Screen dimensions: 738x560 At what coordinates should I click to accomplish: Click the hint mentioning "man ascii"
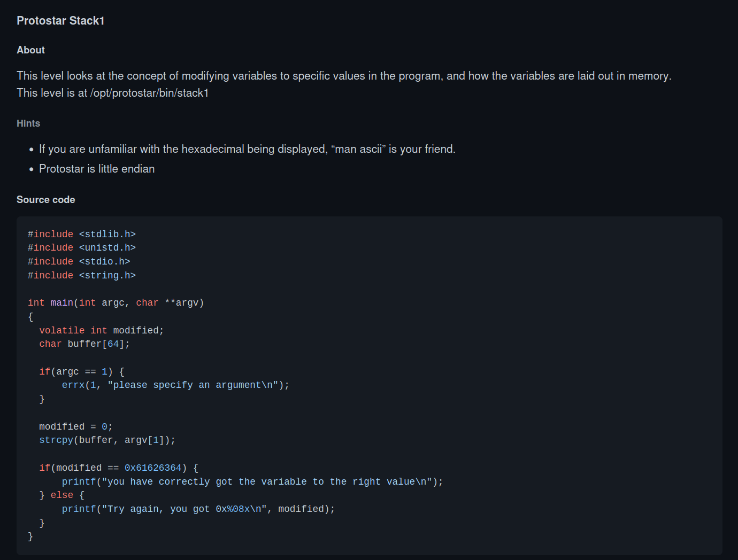pyautogui.click(x=247, y=149)
